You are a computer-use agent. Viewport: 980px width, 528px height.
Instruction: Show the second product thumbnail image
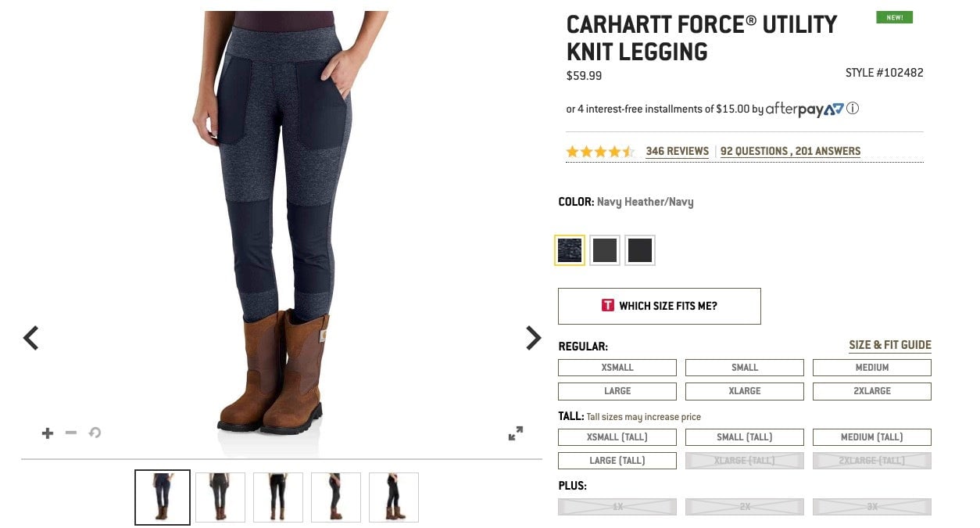coord(220,497)
